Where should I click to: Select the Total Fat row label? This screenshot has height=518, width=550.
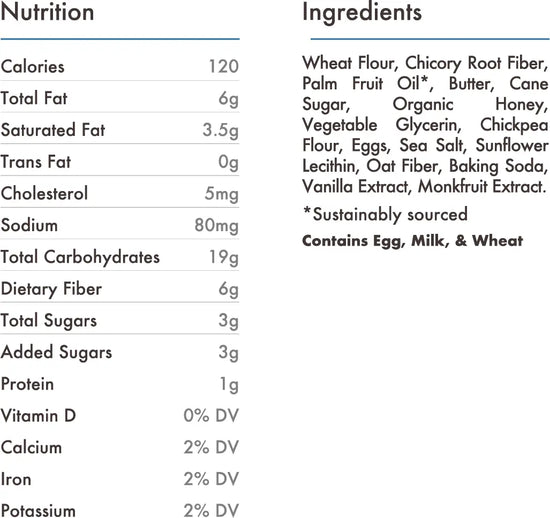[x=34, y=98]
